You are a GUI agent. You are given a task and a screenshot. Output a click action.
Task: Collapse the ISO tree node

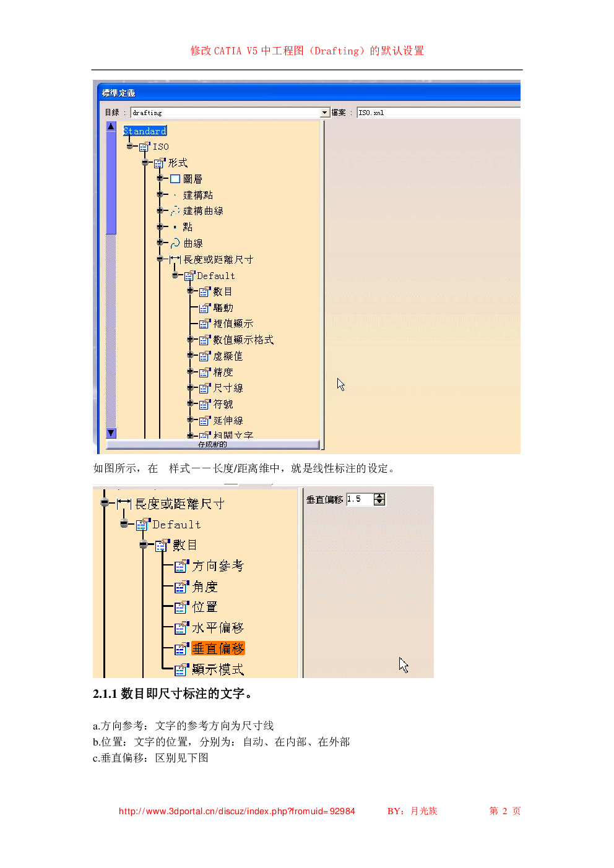(x=129, y=147)
